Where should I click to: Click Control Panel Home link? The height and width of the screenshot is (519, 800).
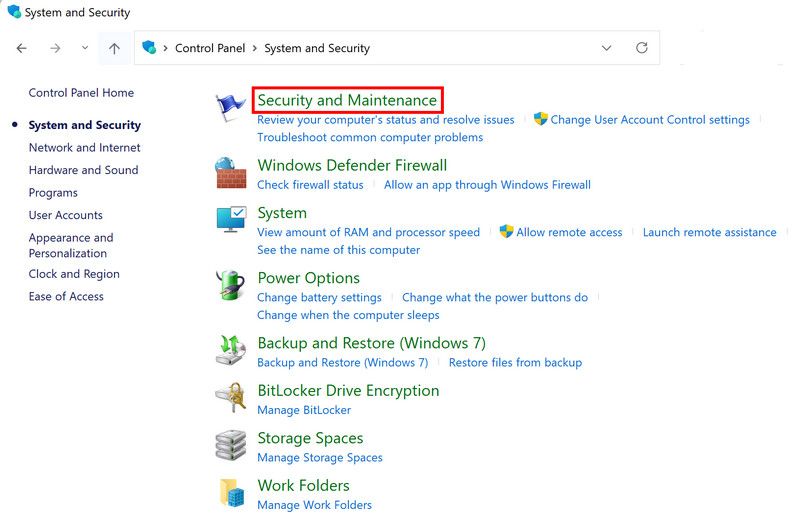81,93
